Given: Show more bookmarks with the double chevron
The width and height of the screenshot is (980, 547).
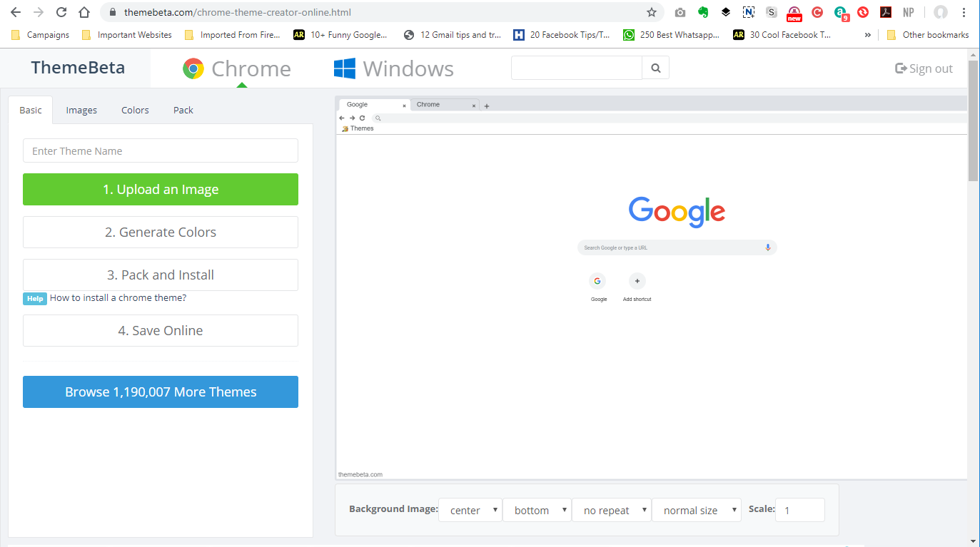Looking at the screenshot, I should pyautogui.click(x=868, y=34).
